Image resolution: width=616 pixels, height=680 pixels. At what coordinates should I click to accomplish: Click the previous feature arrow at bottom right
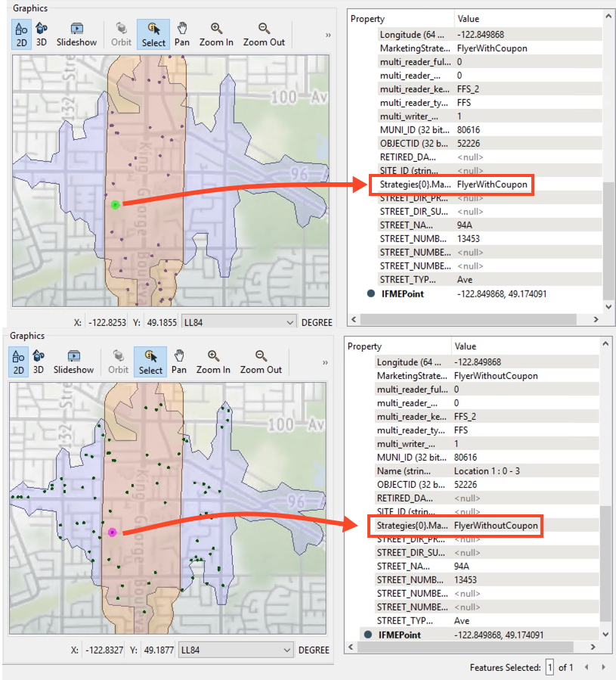[x=588, y=667]
